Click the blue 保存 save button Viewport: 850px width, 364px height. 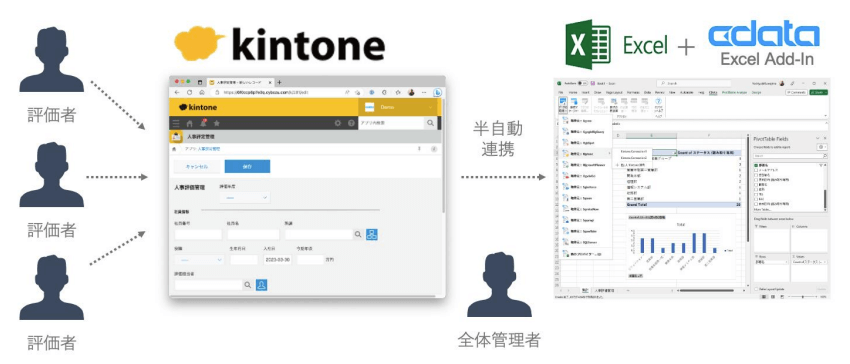point(247,167)
